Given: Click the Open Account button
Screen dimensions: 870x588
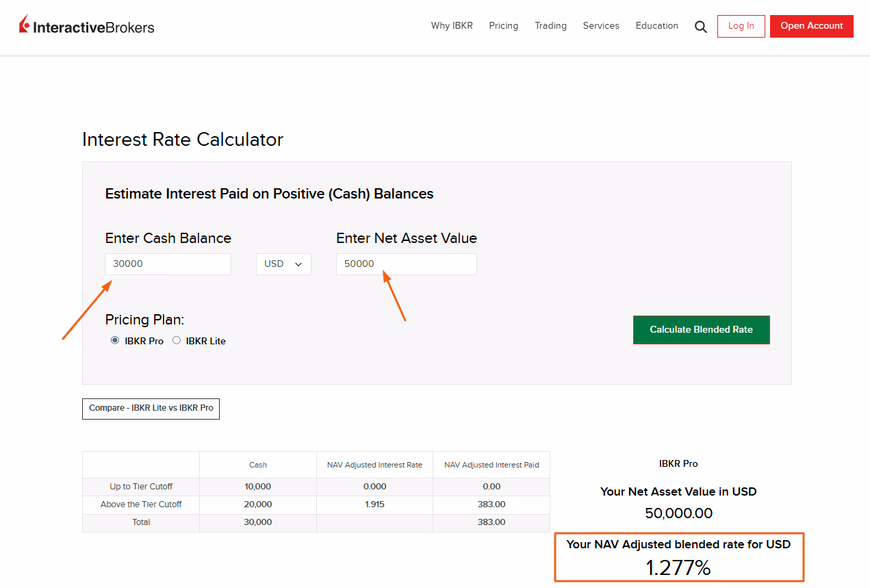Looking at the screenshot, I should (812, 26).
